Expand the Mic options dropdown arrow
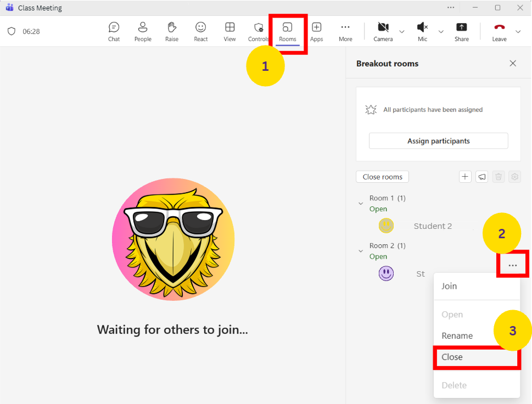Screen dimensions: 532x404 440,32
